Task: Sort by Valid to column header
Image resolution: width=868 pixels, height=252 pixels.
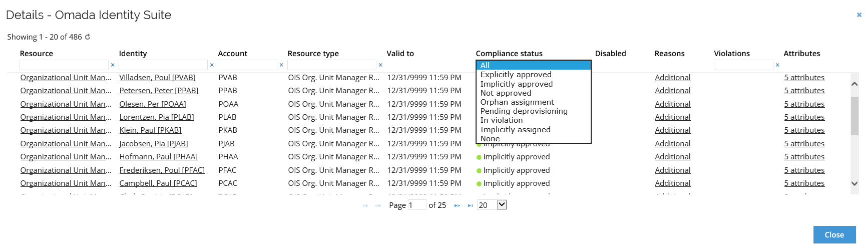Action: [400, 54]
